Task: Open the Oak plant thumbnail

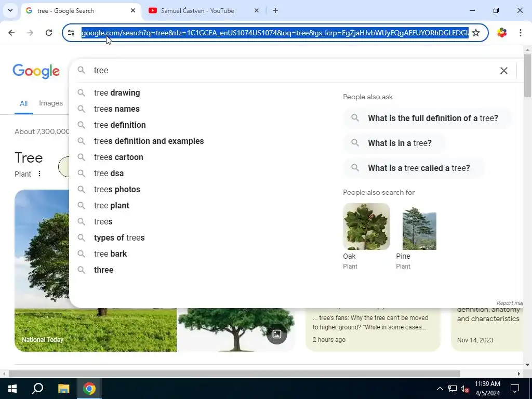Action: point(366,227)
